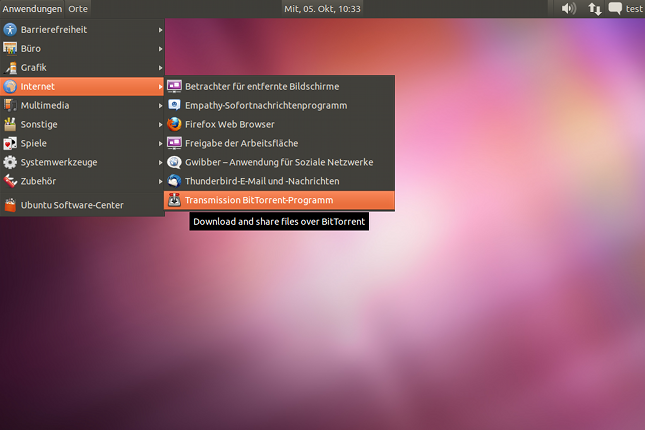Image resolution: width=645 pixels, height=430 pixels.
Task: Expand the Barrierefreiheit submenu arrow
Action: pos(160,30)
